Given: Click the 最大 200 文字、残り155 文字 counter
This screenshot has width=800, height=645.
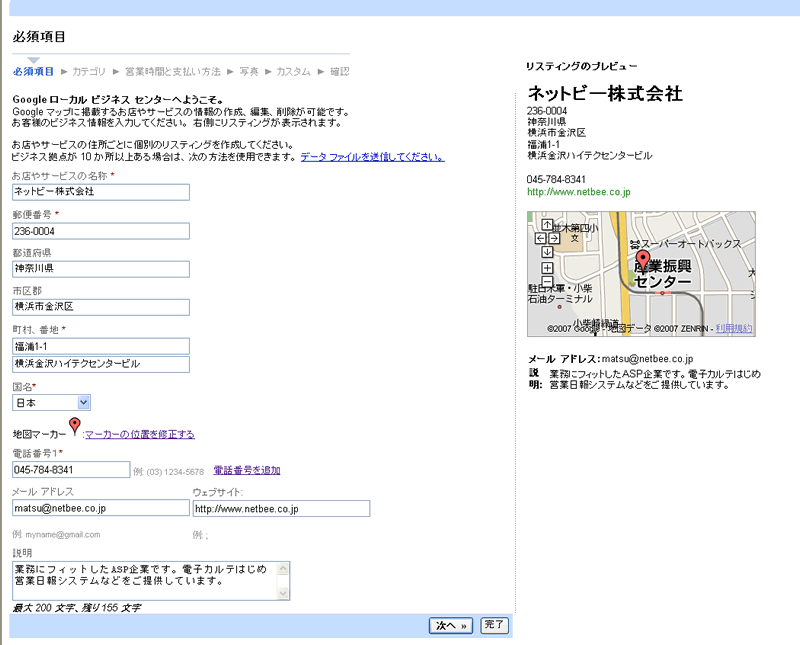Looking at the screenshot, I should pos(77,608).
